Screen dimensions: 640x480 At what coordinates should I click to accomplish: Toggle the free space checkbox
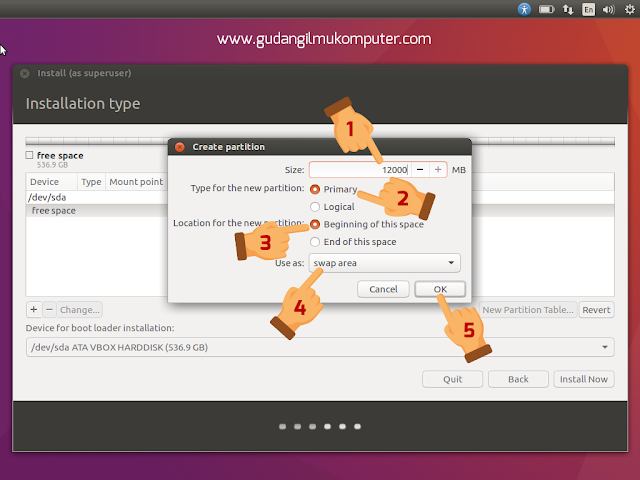tap(29, 155)
